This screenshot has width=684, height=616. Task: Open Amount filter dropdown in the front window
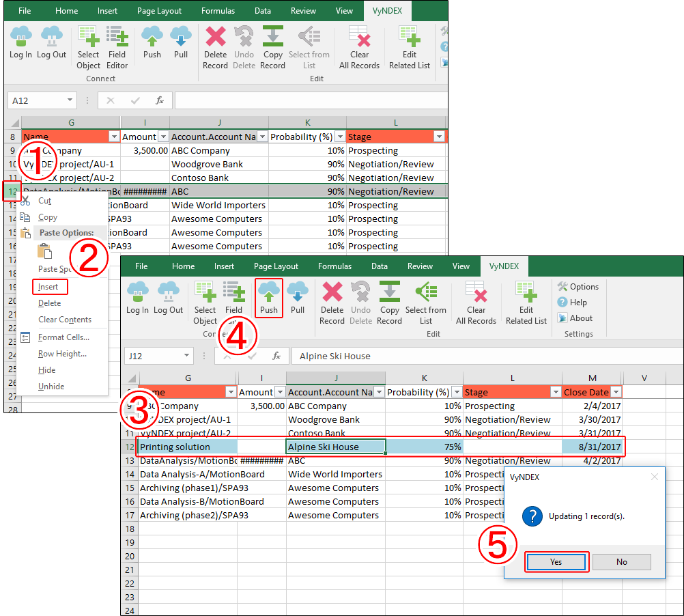[280, 392]
